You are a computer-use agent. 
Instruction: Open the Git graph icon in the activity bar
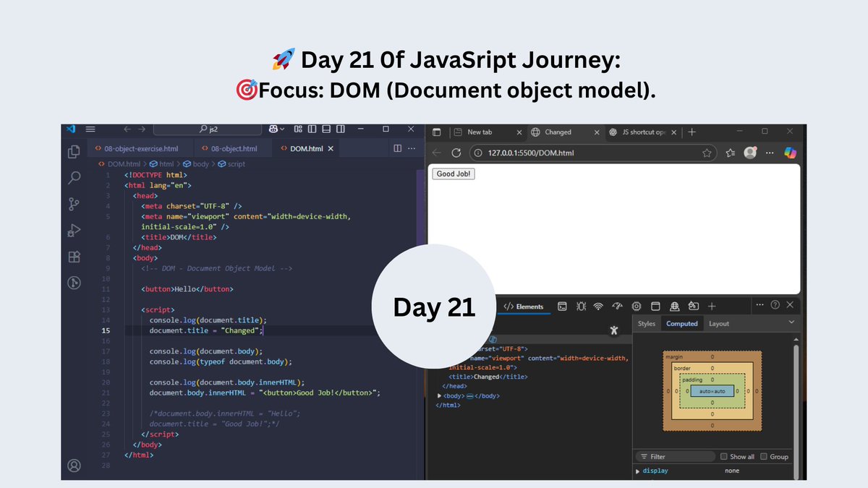pyautogui.click(x=74, y=283)
